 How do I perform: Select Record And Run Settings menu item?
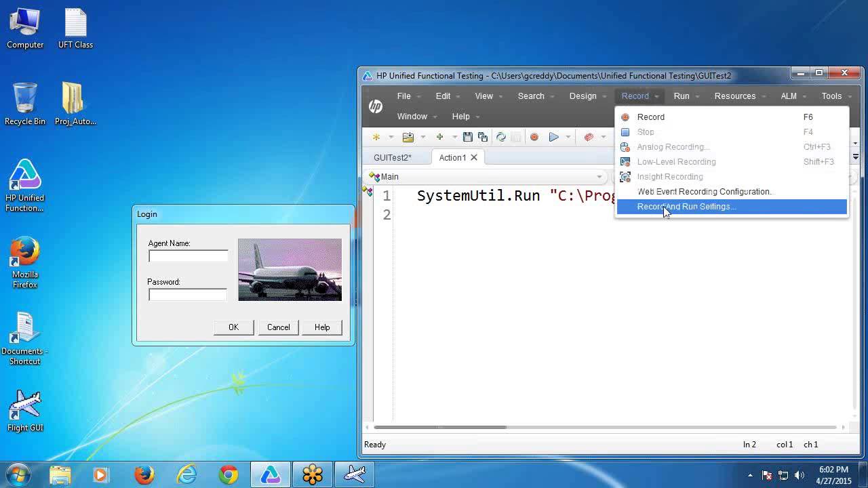[732, 207]
